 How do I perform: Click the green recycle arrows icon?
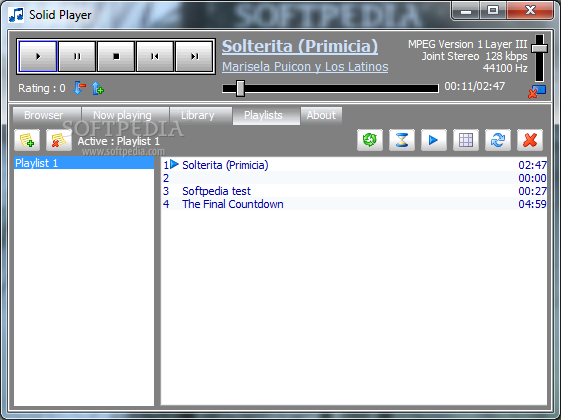click(x=370, y=140)
